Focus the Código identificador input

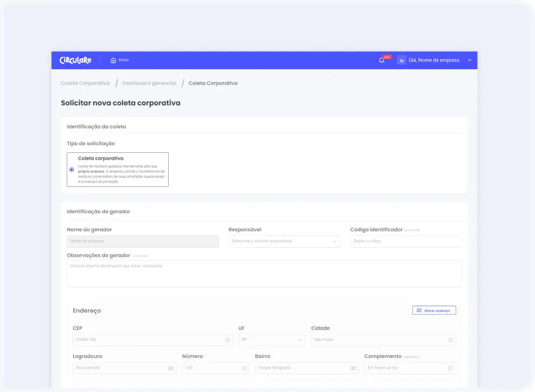(x=406, y=241)
